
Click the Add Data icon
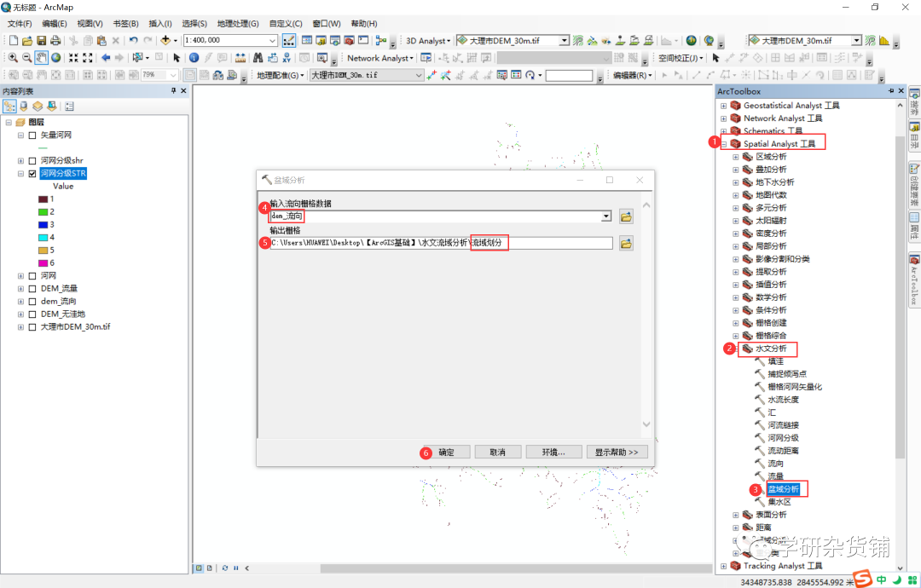click(x=165, y=41)
